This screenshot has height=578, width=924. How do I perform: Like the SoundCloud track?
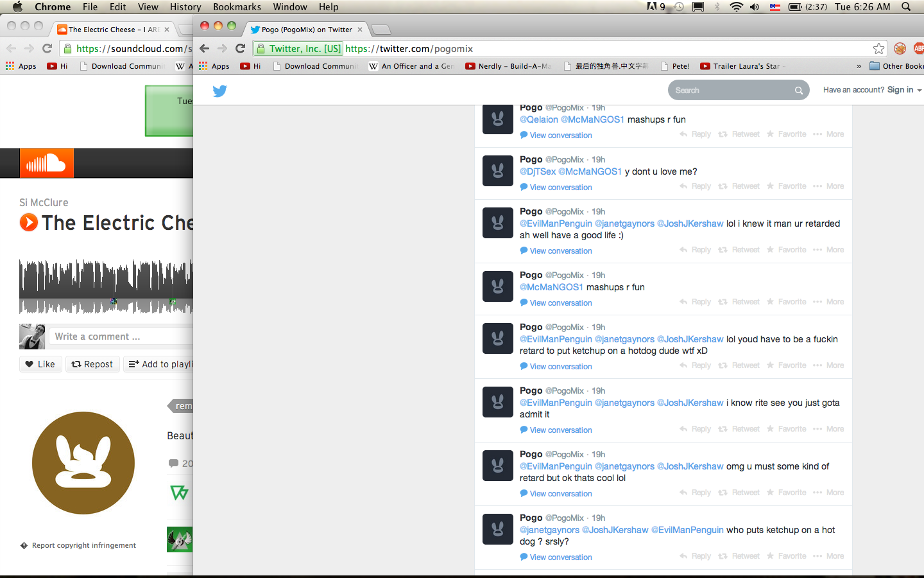click(x=40, y=364)
